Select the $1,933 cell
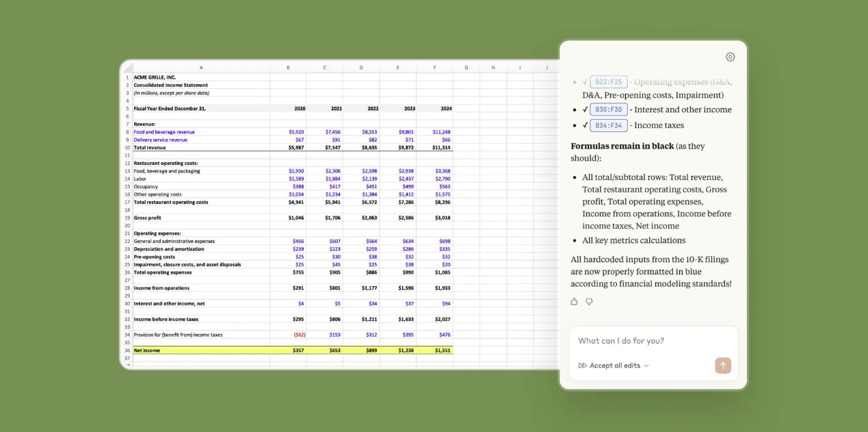Screen dimensions: 868x432 (x=434, y=288)
